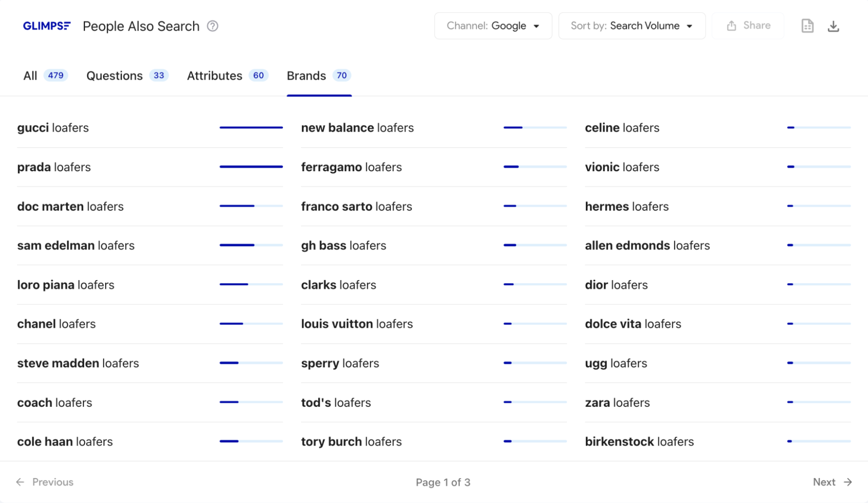Select chanel loafers entry
This screenshot has width=868, height=503.
pos(150,324)
